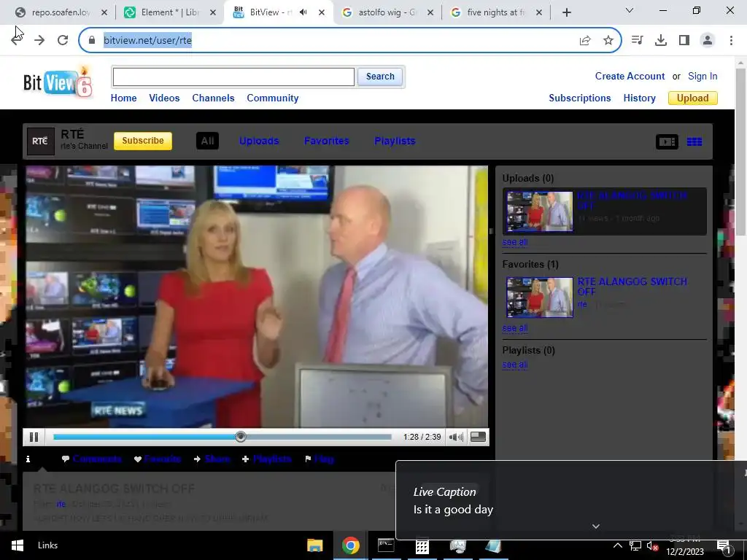Image resolution: width=747 pixels, height=560 pixels.
Task: Expand the Live Caption chevron
Action: (x=595, y=526)
